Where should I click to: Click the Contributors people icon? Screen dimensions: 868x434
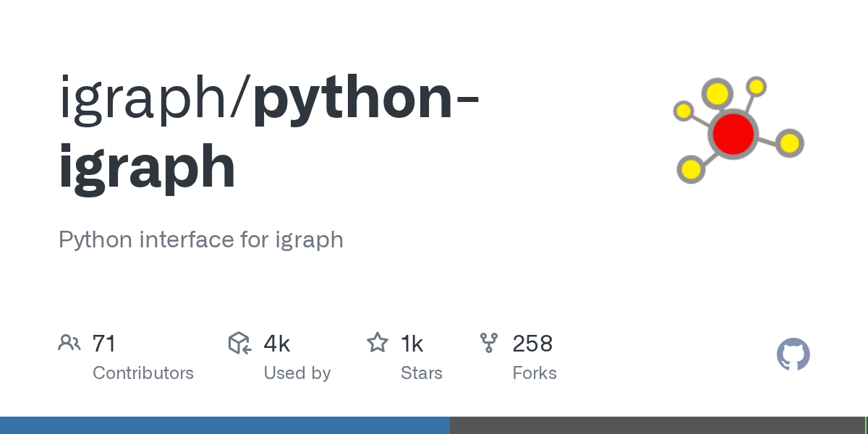(x=69, y=343)
